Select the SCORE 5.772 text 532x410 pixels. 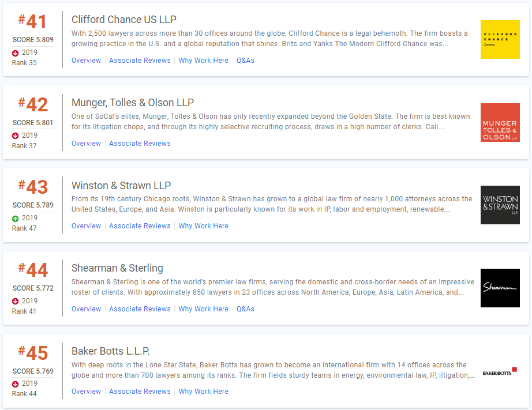(33, 288)
